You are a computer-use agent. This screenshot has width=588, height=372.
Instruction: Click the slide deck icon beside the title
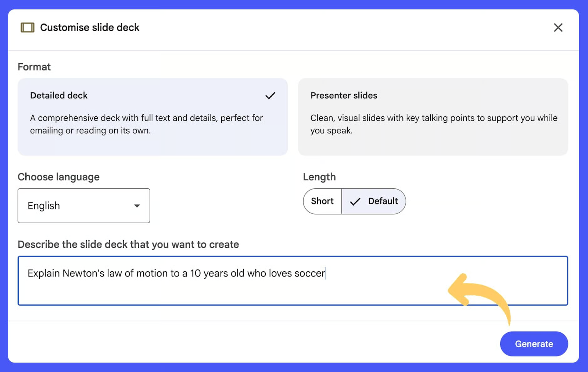[28, 28]
